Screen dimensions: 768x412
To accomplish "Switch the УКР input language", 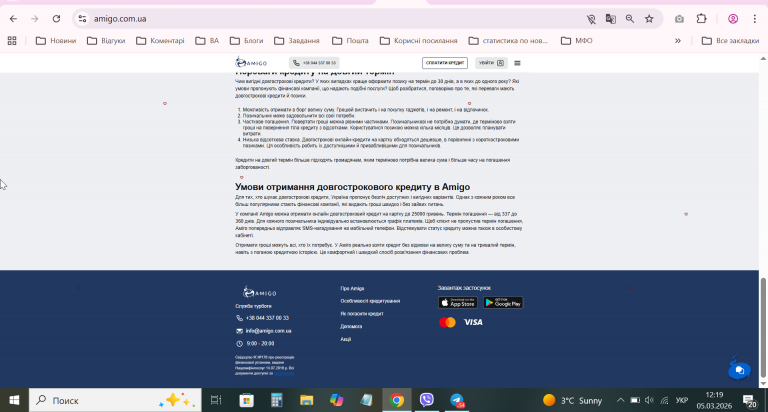I will point(682,400).
